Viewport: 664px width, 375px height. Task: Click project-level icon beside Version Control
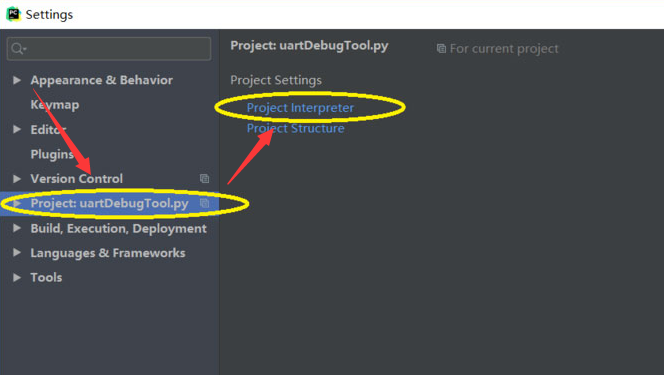[x=205, y=179]
